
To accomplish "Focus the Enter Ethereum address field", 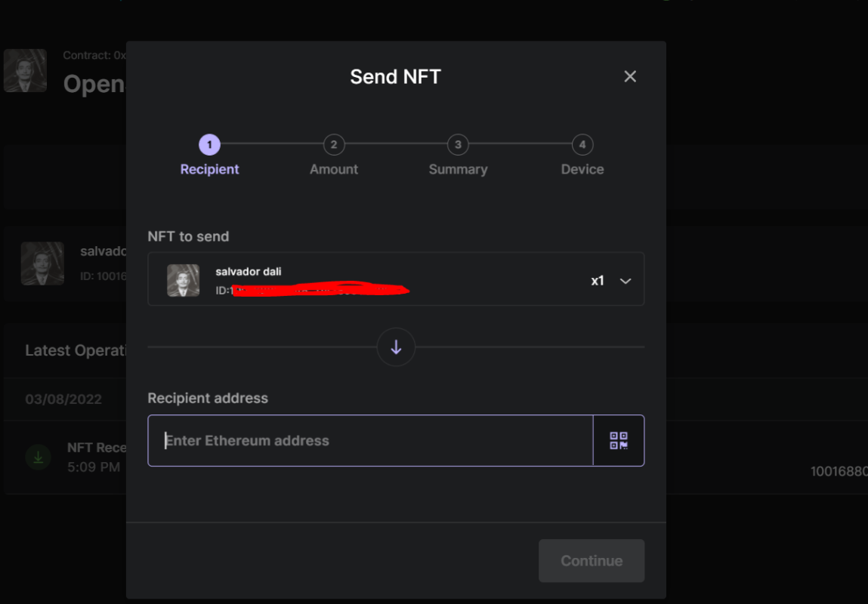I will pyautogui.click(x=370, y=441).
